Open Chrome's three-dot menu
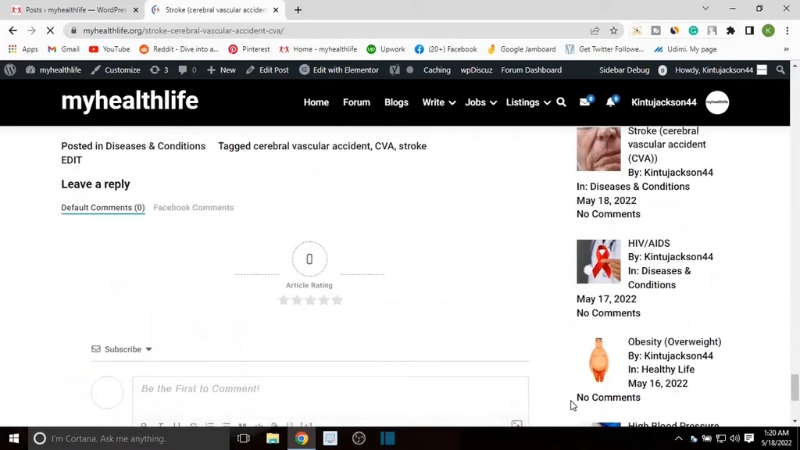Viewport: 800px width, 450px height. click(x=787, y=31)
